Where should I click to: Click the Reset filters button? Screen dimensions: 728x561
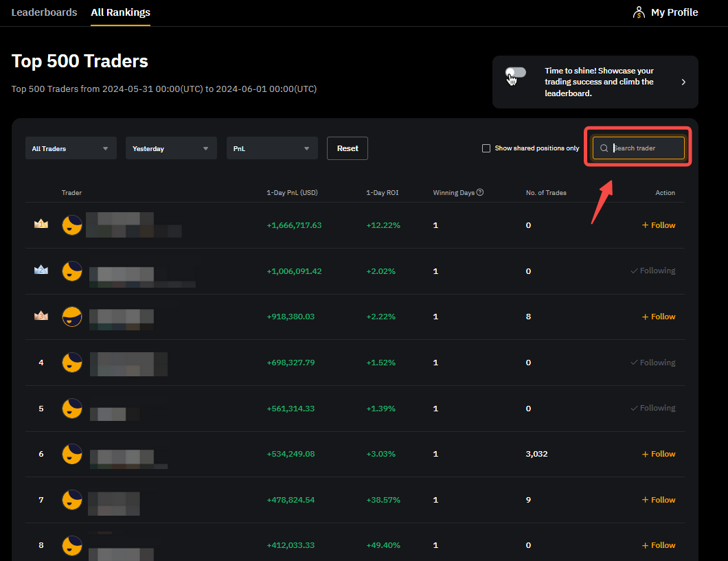pyautogui.click(x=347, y=148)
